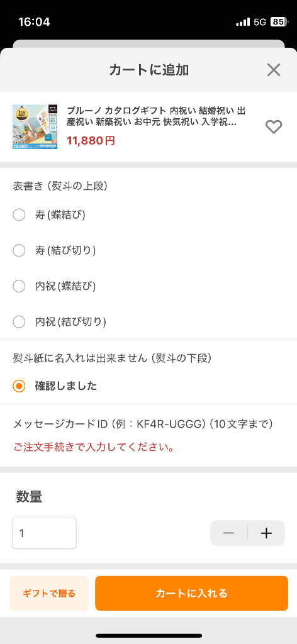Click the minus quantity icon

coord(229,533)
